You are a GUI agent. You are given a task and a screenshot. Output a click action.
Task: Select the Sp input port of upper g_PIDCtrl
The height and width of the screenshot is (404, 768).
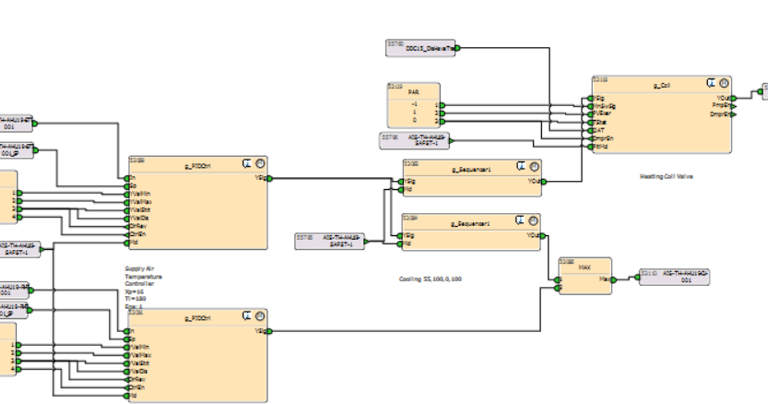tap(127, 186)
